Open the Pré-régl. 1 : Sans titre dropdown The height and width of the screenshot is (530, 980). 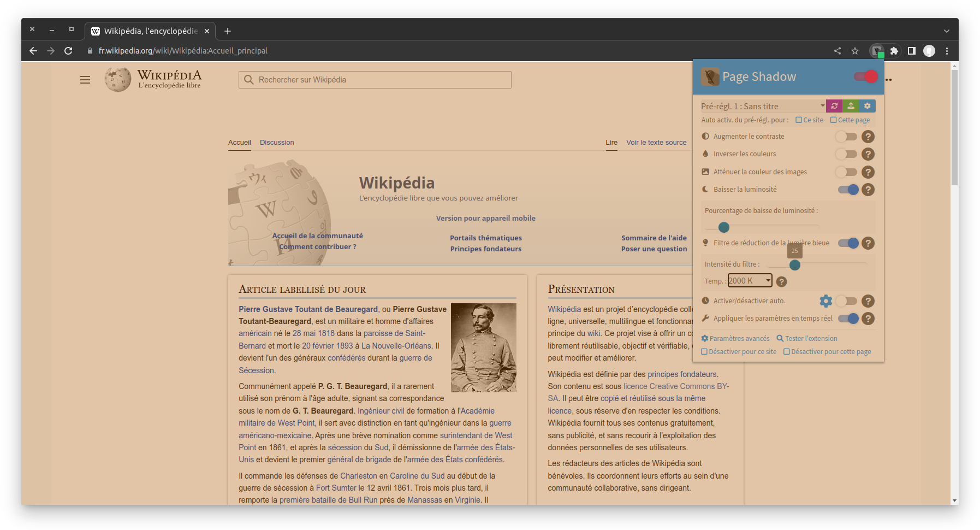click(x=763, y=106)
